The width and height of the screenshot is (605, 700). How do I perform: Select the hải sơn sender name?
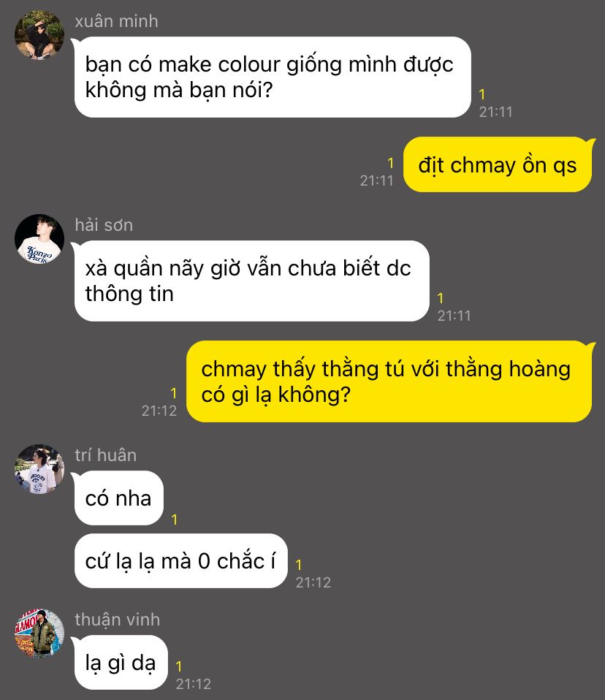104,225
